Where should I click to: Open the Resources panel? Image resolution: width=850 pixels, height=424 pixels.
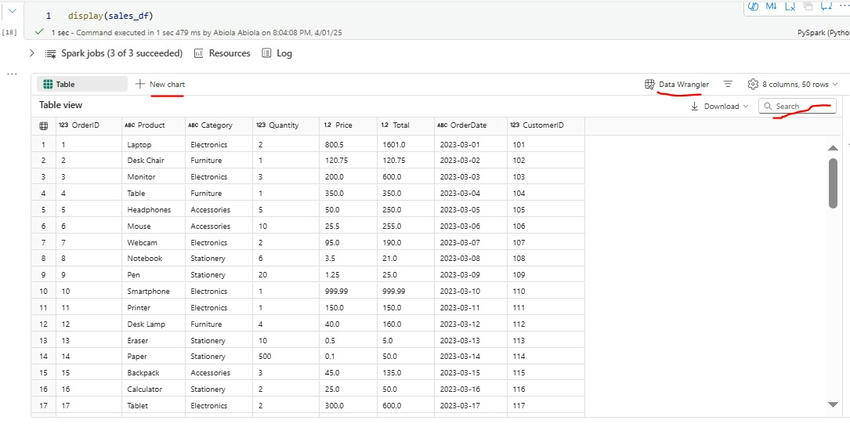[222, 53]
